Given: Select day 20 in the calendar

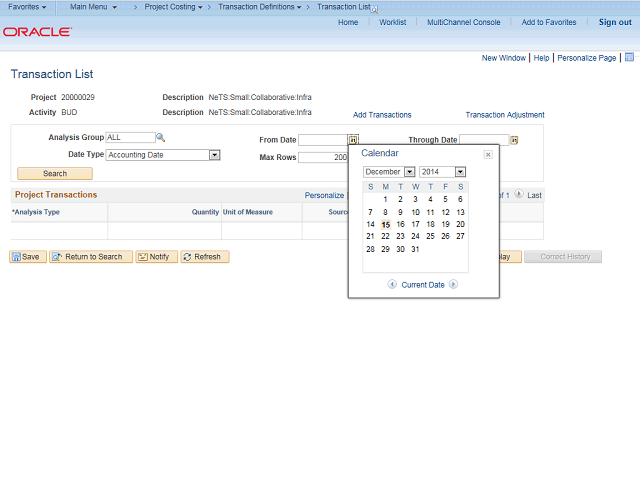Looking at the screenshot, I should click(460, 224).
